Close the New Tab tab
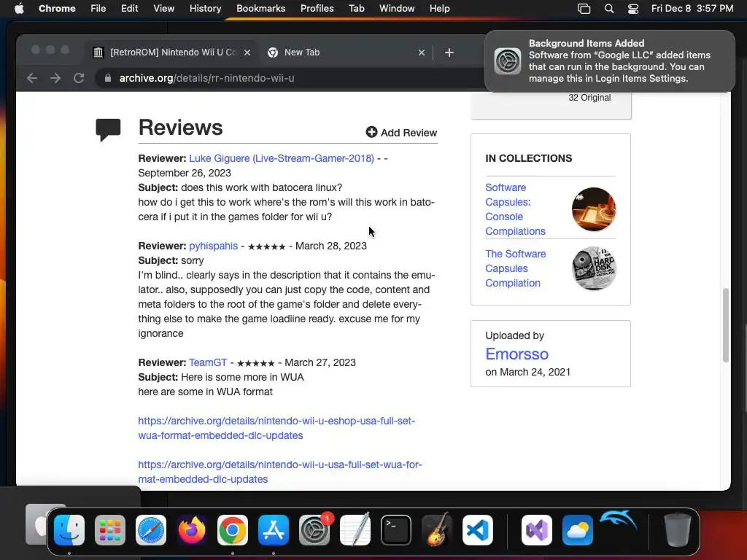747x560 pixels. [x=422, y=52]
